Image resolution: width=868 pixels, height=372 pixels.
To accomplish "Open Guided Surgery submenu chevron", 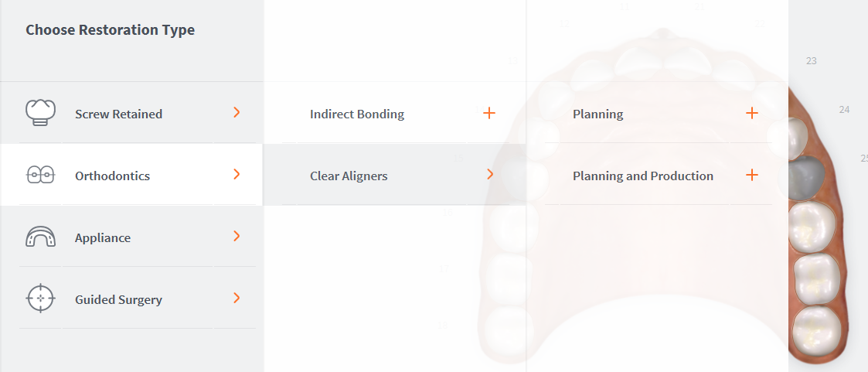I will pyautogui.click(x=237, y=299).
